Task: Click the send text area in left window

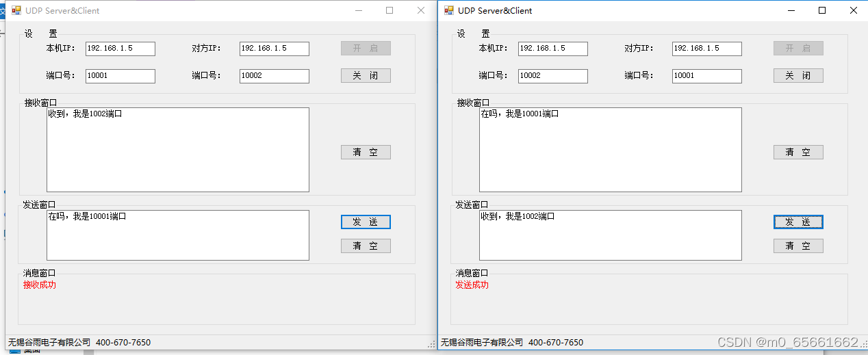Action: pos(178,235)
